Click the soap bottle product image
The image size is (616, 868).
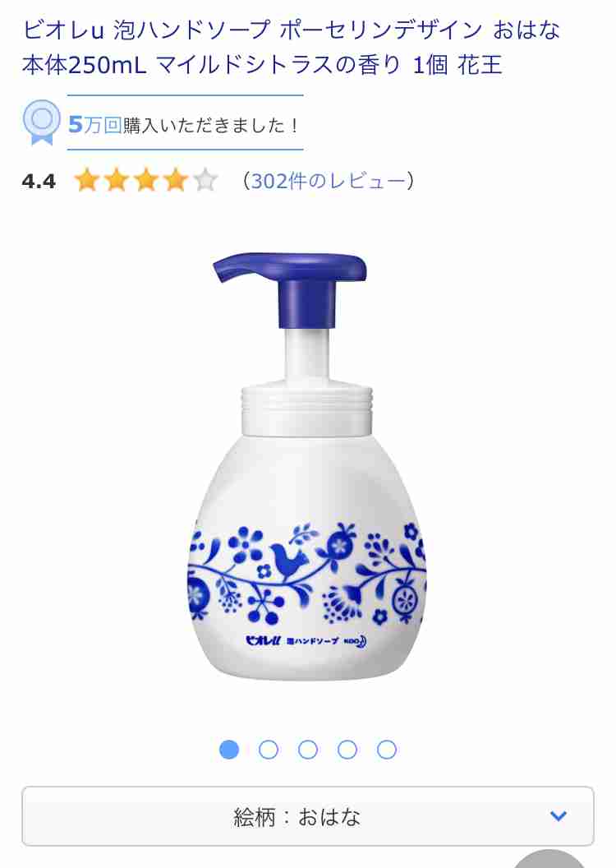(307, 466)
